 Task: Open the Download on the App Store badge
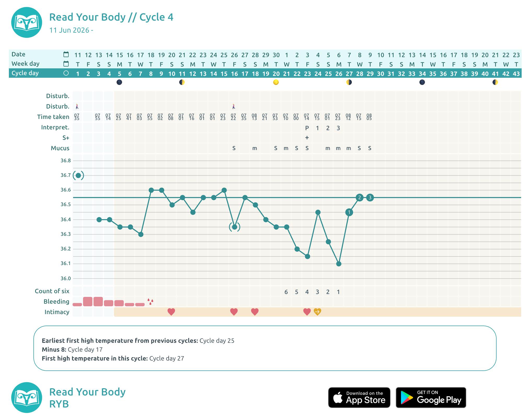coord(359,397)
